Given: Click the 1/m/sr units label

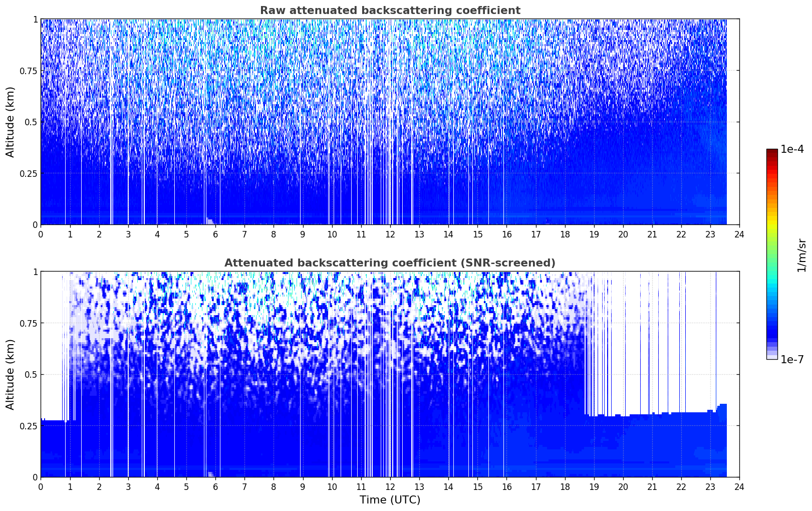Looking at the screenshot, I should [801, 255].
